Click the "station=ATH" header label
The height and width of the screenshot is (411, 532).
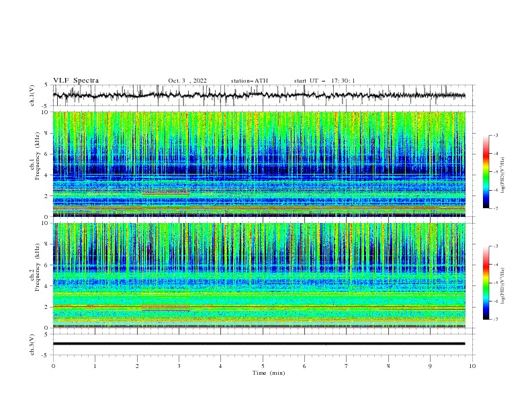click(249, 81)
